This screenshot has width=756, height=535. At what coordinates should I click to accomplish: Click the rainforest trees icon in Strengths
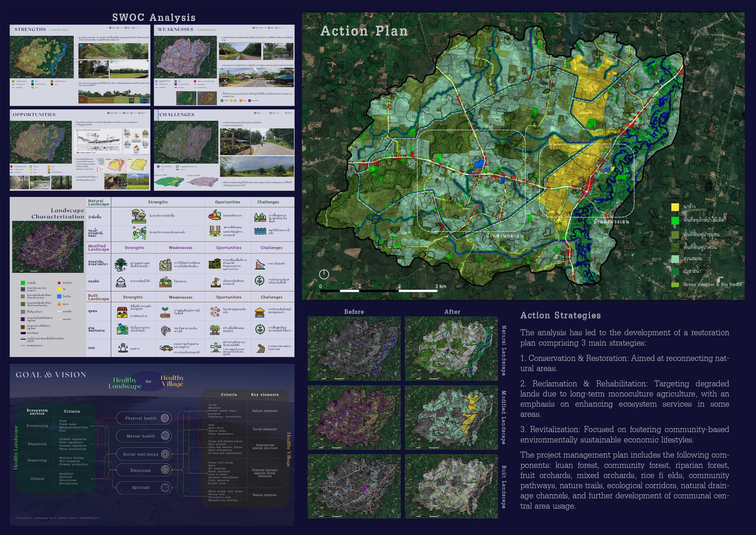(x=139, y=216)
